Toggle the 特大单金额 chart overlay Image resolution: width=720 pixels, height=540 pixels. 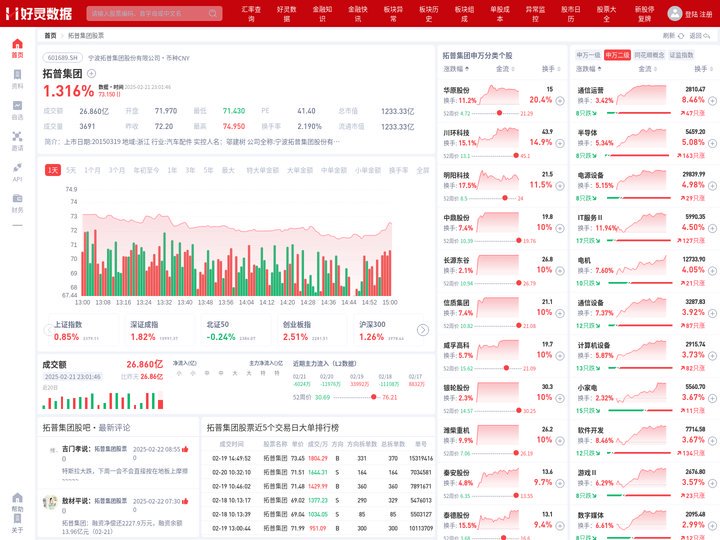click(263, 170)
